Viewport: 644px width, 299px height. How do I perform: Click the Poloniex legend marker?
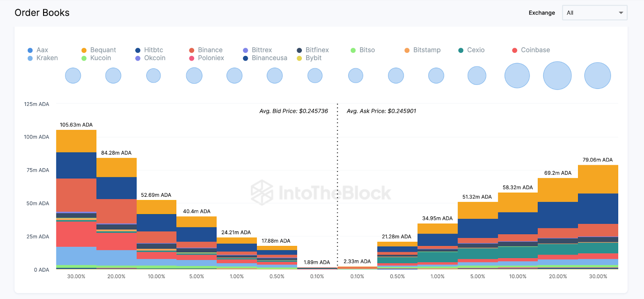pos(192,58)
